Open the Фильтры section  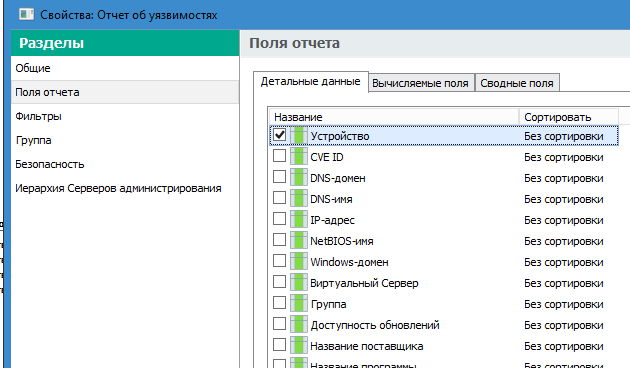point(125,116)
